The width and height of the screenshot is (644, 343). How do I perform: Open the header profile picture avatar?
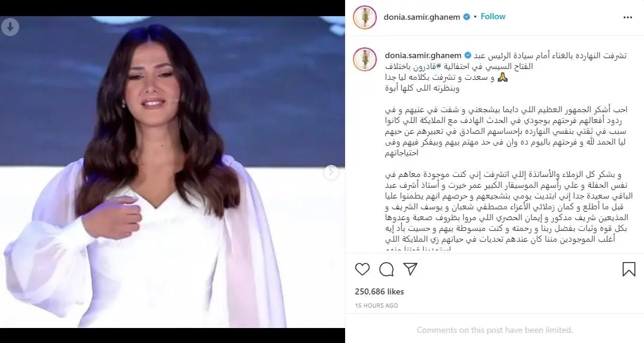365,17
